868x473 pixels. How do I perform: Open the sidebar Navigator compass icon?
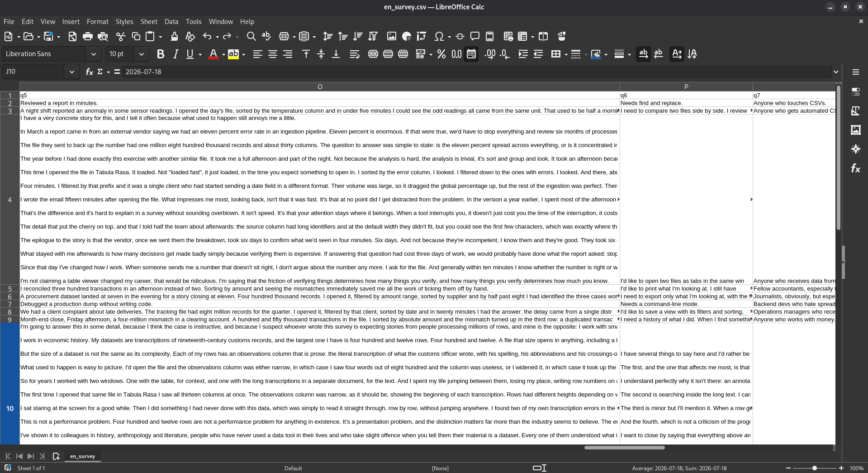(x=855, y=149)
